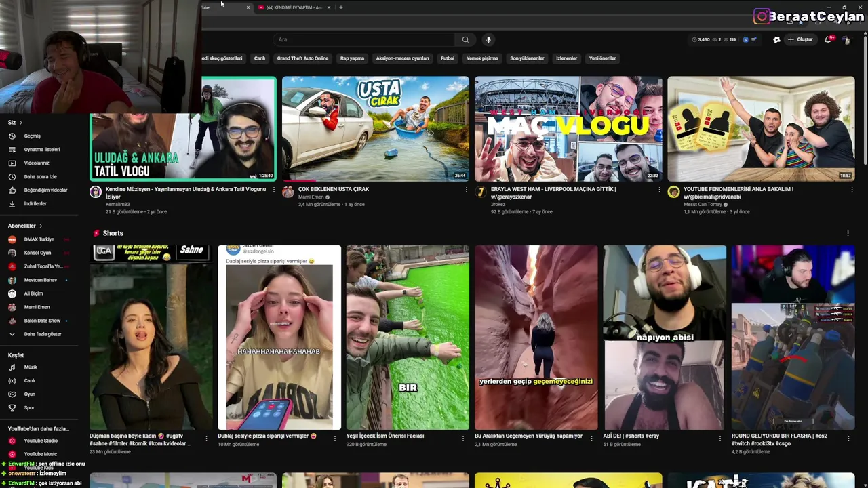Click Mesut Can Tomay avatar beside video title

pyautogui.click(x=673, y=192)
